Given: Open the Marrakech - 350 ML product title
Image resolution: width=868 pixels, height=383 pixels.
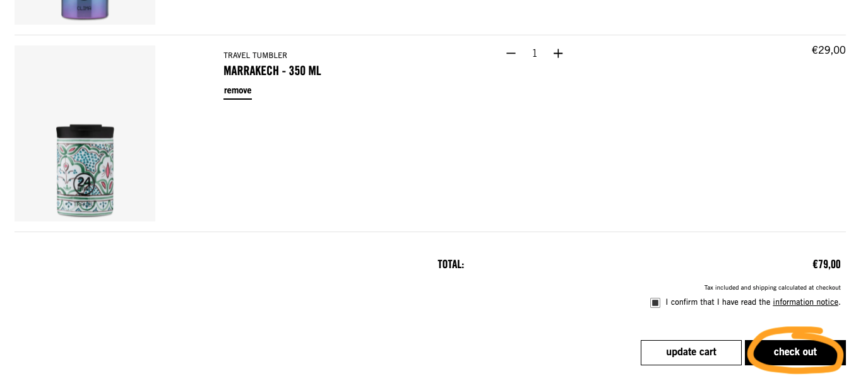Looking at the screenshot, I should point(272,71).
